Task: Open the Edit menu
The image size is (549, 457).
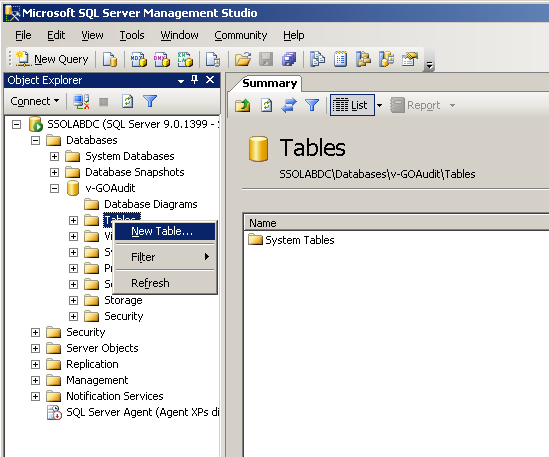Action: (56, 35)
